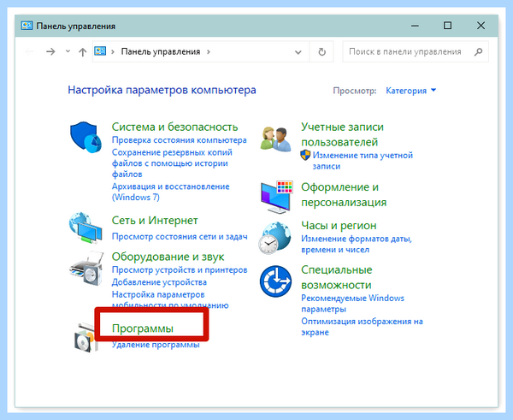Open the User Accounts people icon
This screenshot has height=420, width=513.
click(x=276, y=139)
